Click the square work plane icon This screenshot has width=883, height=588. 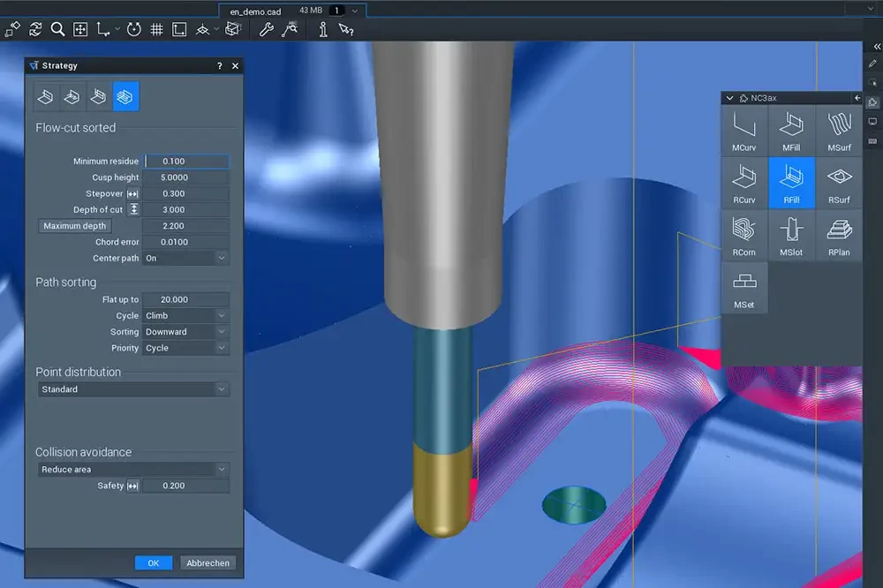click(x=179, y=29)
